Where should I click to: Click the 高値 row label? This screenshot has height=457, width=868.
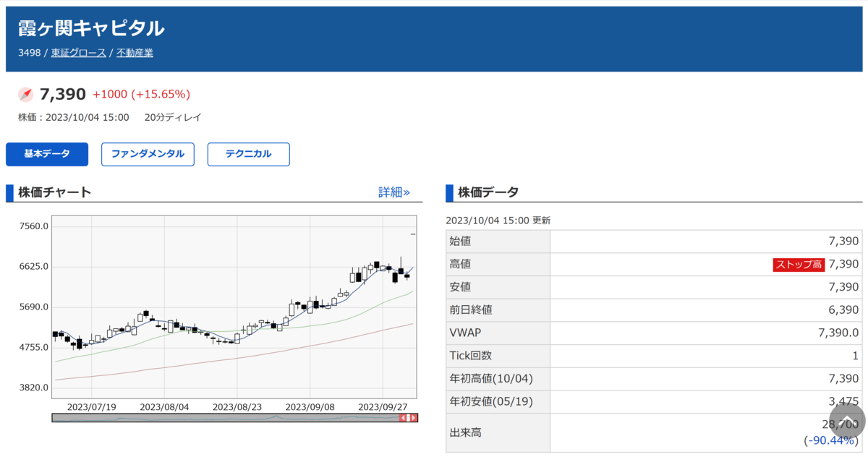(460, 264)
